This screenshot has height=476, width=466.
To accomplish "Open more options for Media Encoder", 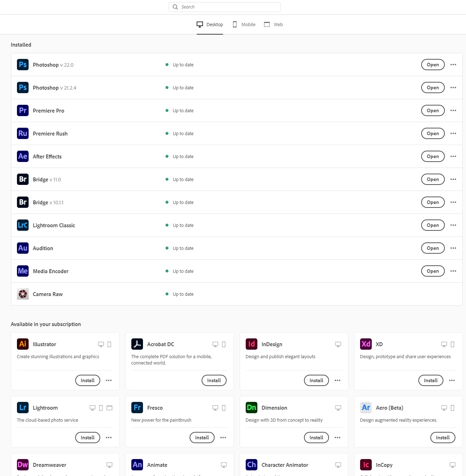I will pos(453,271).
